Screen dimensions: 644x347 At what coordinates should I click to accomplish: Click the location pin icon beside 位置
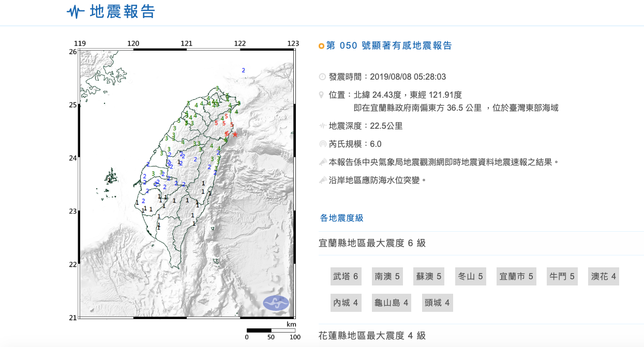(x=322, y=95)
